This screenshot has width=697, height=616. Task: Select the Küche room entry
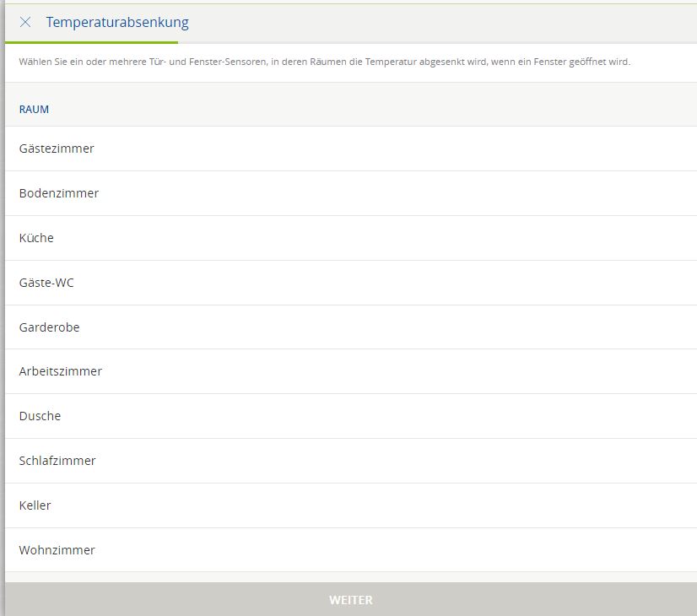(x=36, y=238)
